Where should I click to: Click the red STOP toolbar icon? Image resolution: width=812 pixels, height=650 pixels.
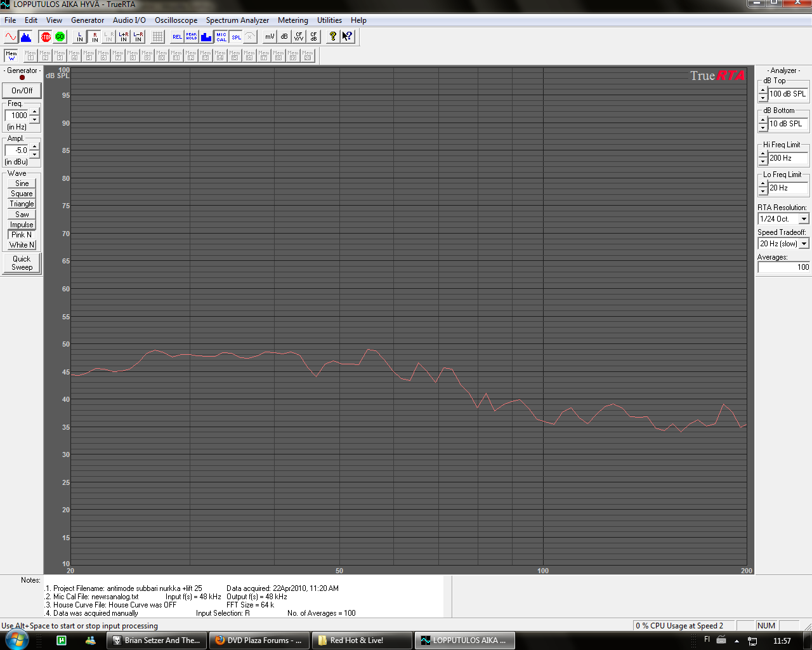tap(45, 37)
